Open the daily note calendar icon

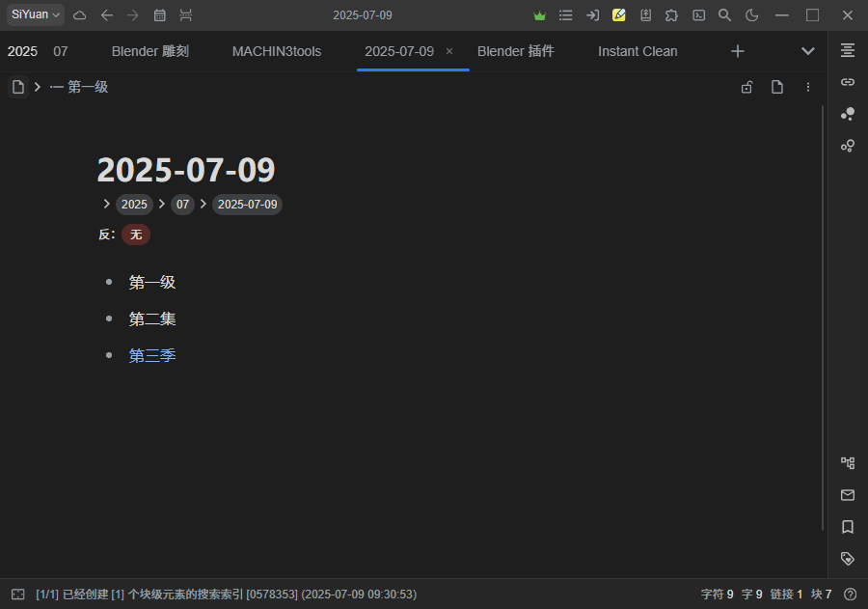pyautogui.click(x=158, y=15)
